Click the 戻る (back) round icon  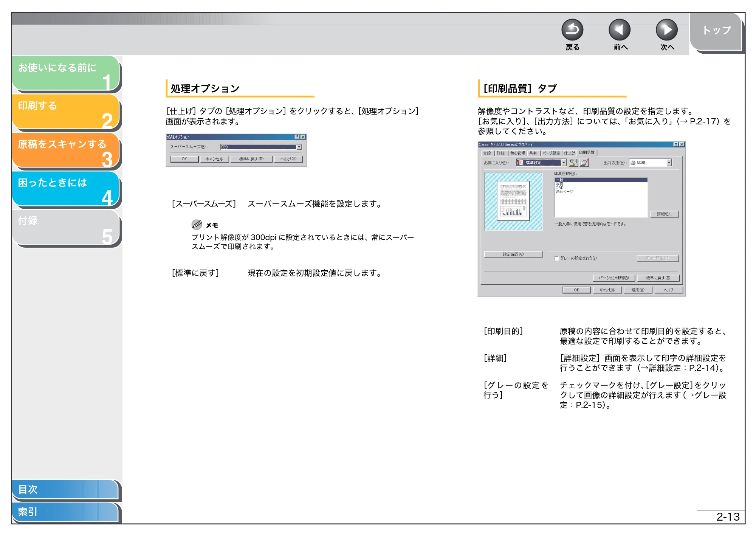572,30
